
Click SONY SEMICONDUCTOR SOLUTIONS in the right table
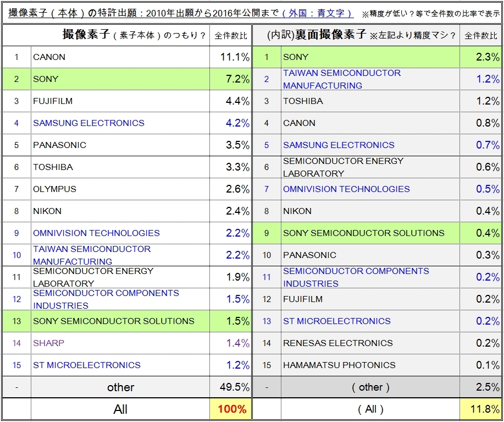point(363,233)
